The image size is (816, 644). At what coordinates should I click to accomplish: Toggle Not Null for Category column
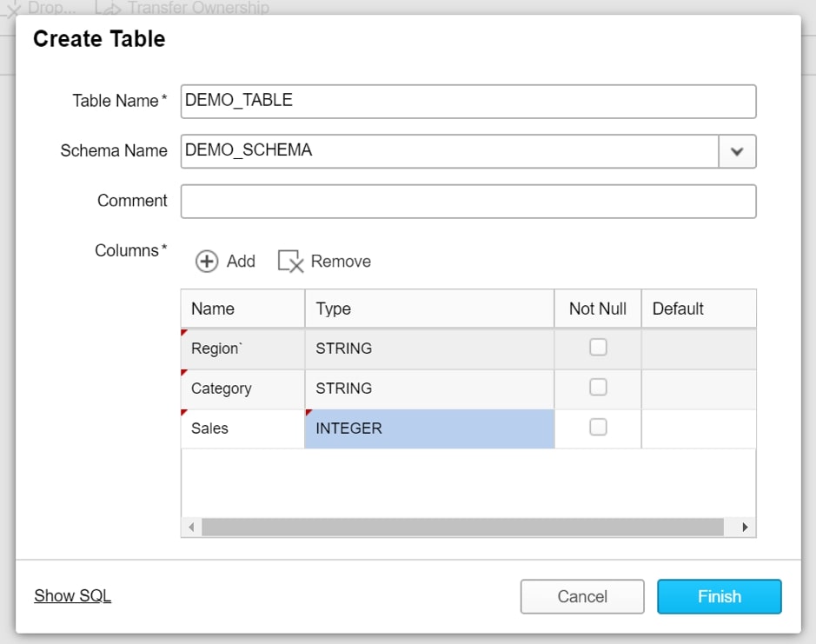[x=598, y=388]
